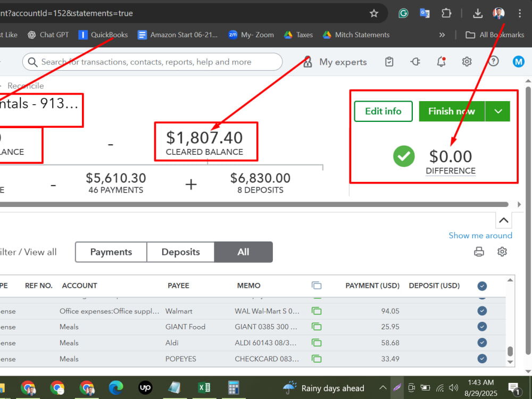Viewport: 532px width, 399px height.
Task: Open the Chrome profile avatar
Action: click(x=498, y=13)
